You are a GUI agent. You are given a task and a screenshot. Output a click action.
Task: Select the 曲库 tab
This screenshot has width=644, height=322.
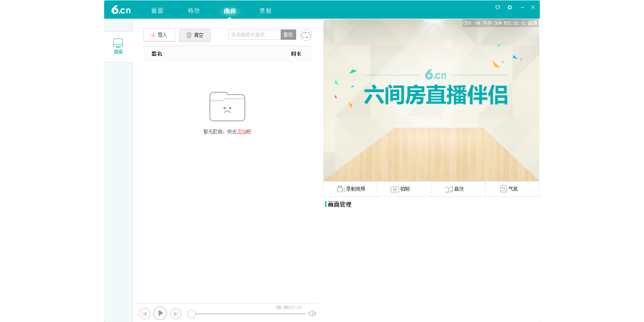tap(230, 11)
